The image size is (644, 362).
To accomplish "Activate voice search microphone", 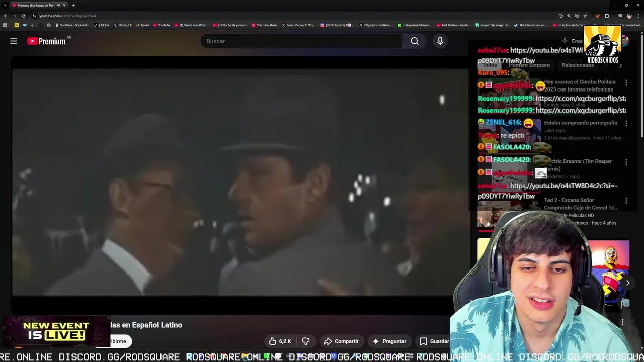I will pos(440,41).
